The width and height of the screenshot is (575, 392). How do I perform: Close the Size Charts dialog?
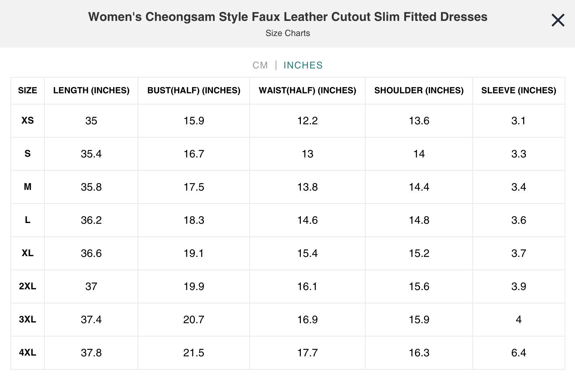(558, 21)
